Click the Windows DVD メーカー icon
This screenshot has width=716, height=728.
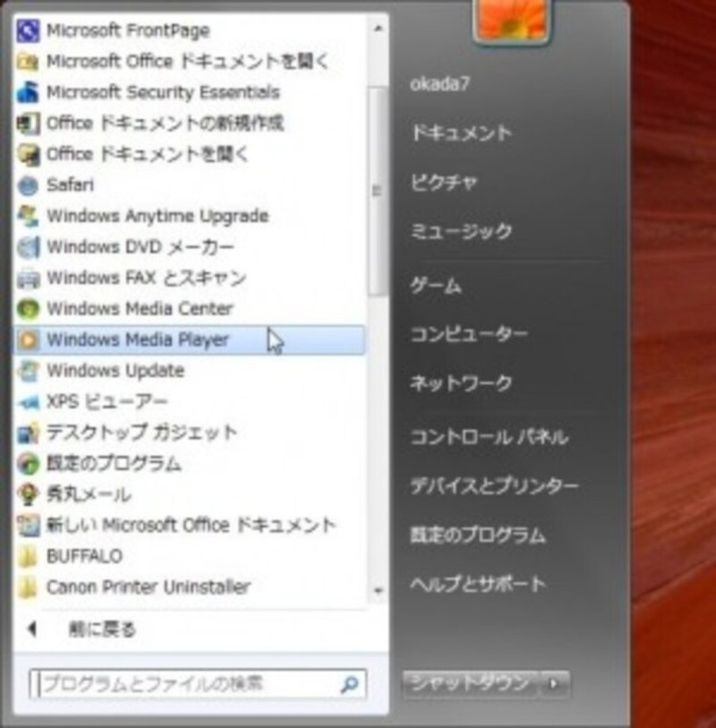click(28, 247)
